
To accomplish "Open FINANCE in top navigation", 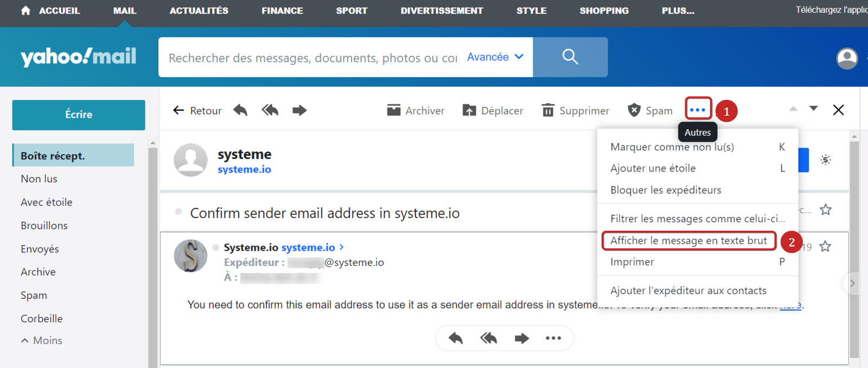I will click(282, 11).
